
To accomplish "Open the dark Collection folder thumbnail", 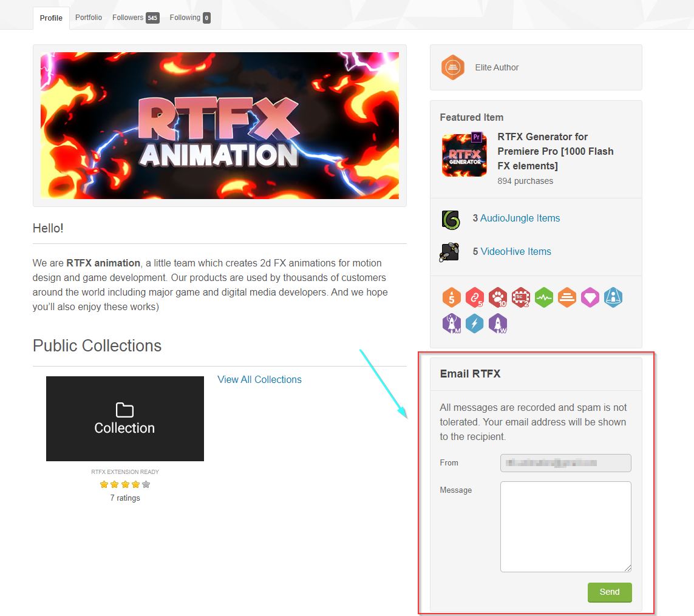I will [x=125, y=419].
